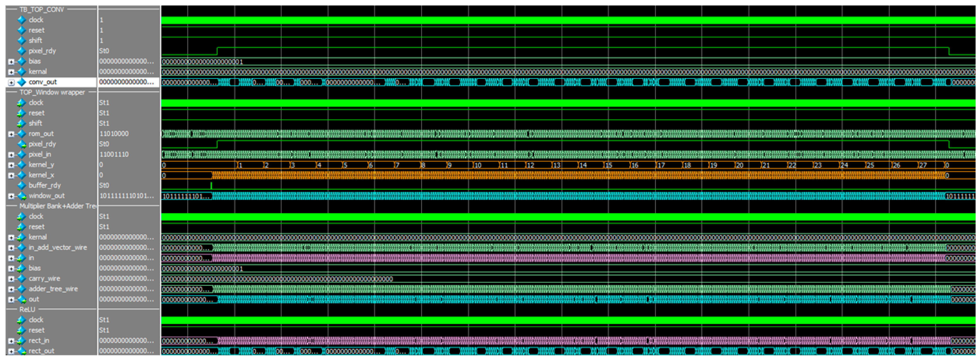Click the carry_wire signal icon
980x361 pixels.
tap(22, 279)
